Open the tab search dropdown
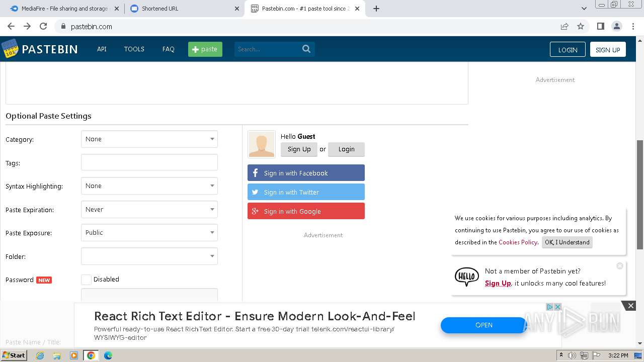The image size is (644, 362). click(x=584, y=9)
